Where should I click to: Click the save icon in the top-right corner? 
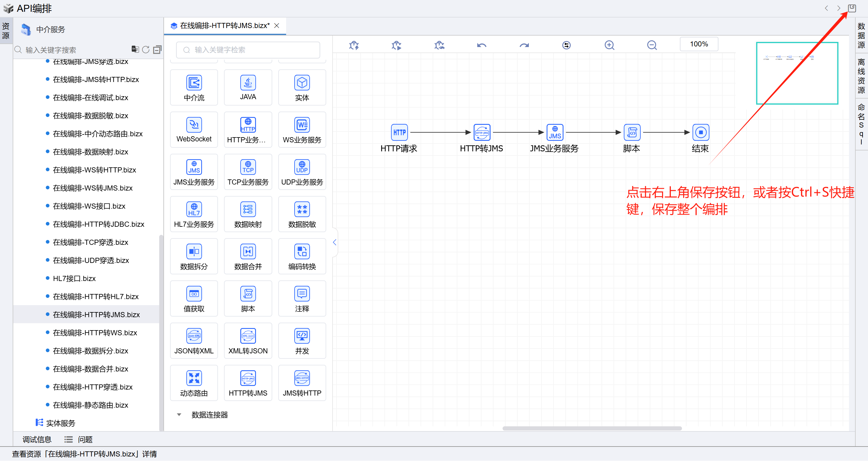(x=852, y=8)
